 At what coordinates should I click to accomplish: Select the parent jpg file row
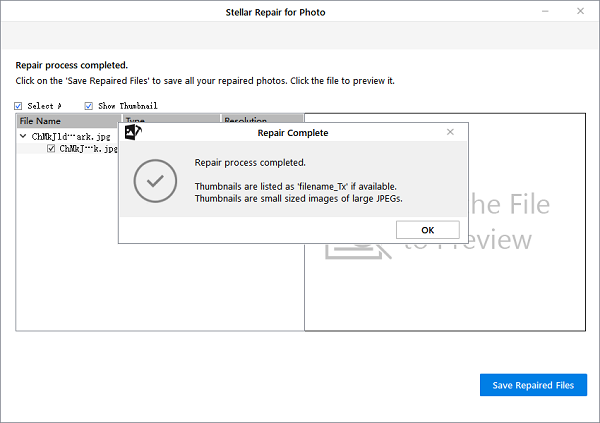tap(74, 136)
